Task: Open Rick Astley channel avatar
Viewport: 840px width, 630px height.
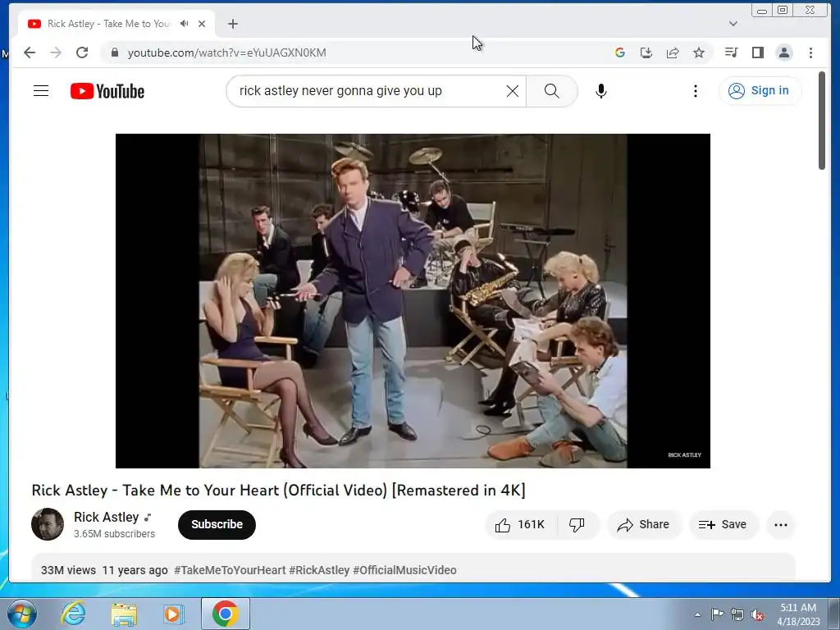Action: [x=48, y=524]
